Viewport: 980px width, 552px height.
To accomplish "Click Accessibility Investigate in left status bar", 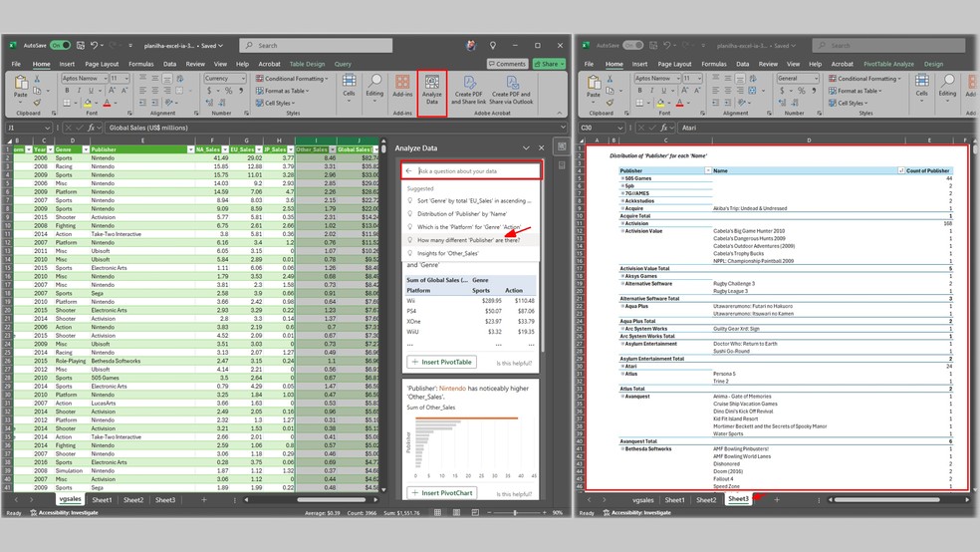I will click(64, 512).
